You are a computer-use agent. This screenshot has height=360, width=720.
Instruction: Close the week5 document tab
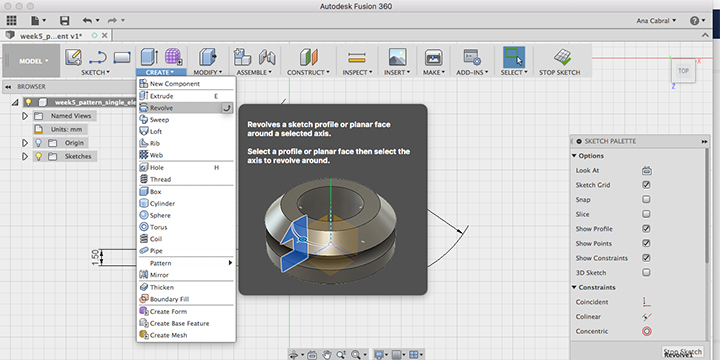tap(105, 35)
